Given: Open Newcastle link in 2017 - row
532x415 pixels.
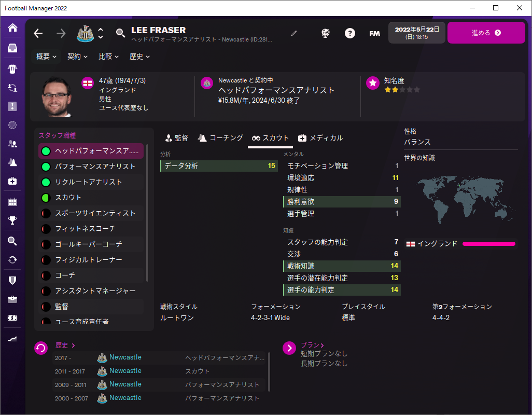Looking at the screenshot, I should tap(125, 357).
